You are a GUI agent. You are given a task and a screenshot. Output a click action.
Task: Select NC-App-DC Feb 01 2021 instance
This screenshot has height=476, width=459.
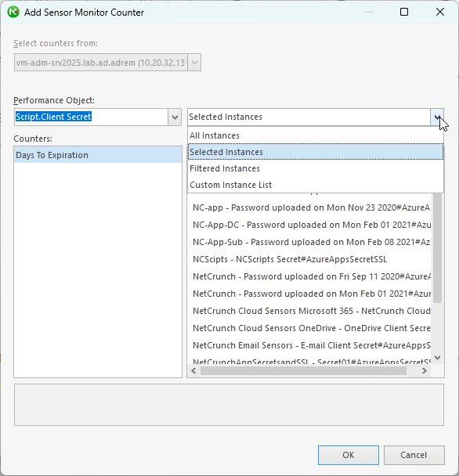311,225
